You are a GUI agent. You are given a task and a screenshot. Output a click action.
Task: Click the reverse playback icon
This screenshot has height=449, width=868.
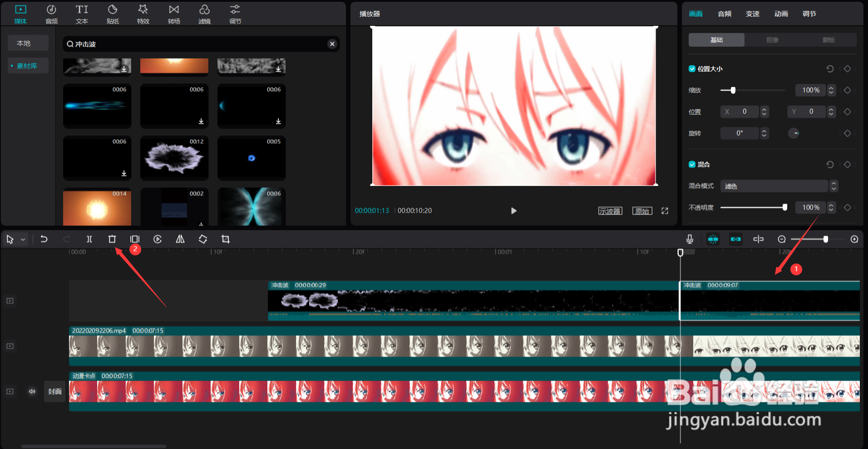click(x=158, y=239)
